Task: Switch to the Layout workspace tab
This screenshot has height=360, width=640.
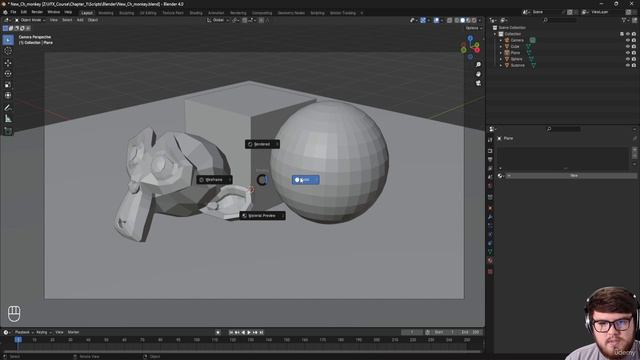Action: pos(87,13)
